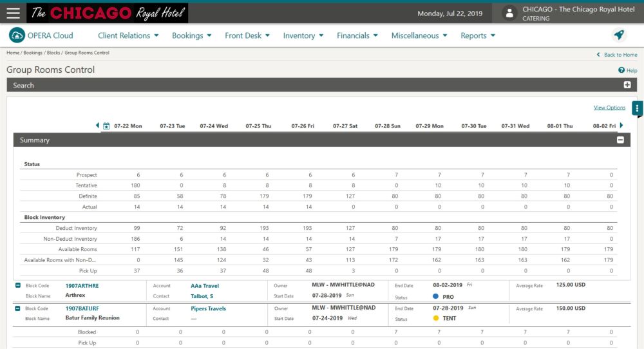This screenshot has height=349, width=644.
Task: Open the Financials menu
Action: pos(357,35)
